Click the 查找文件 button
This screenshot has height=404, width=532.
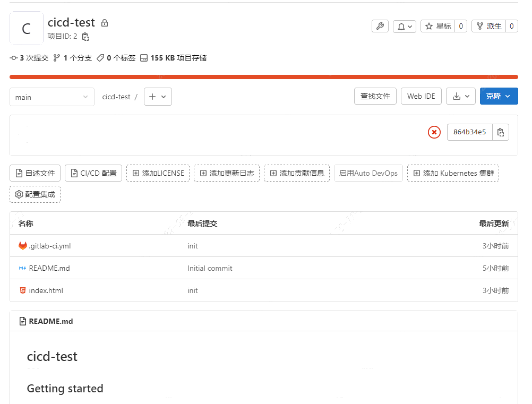(375, 96)
